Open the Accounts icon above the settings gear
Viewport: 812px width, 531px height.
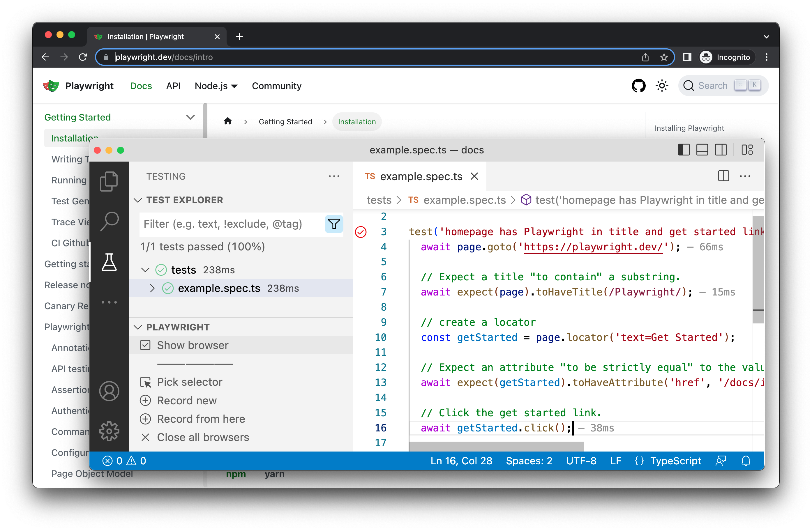pos(109,391)
